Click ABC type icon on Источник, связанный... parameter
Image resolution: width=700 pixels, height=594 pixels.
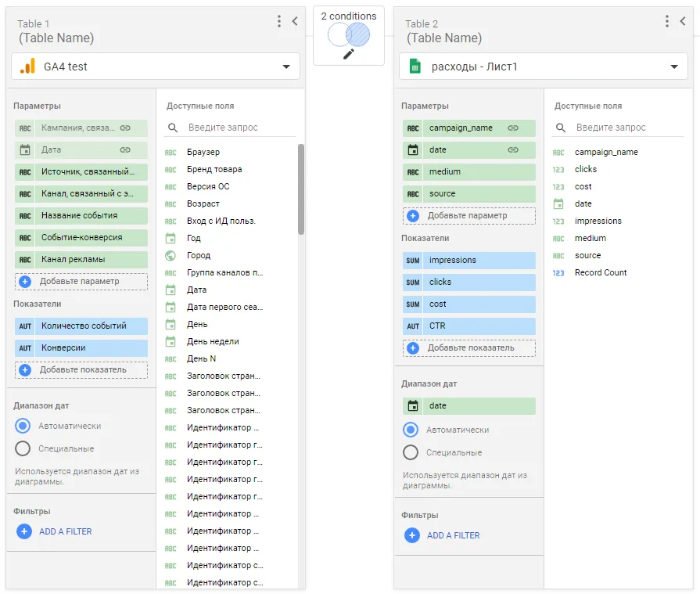(x=25, y=172)
